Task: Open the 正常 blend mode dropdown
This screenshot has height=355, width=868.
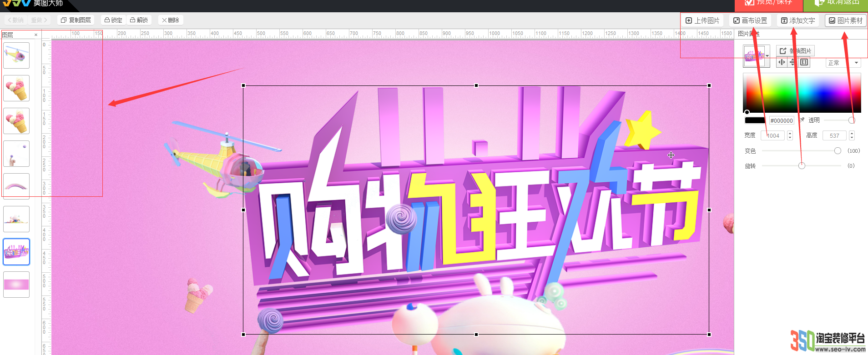Action: click(x=843, y=63)
